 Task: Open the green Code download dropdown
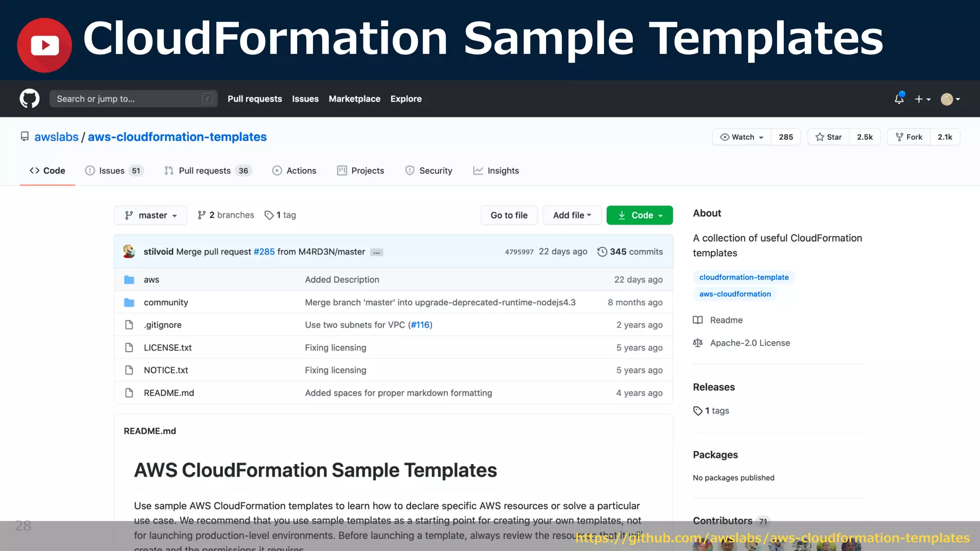click(639, 215)
